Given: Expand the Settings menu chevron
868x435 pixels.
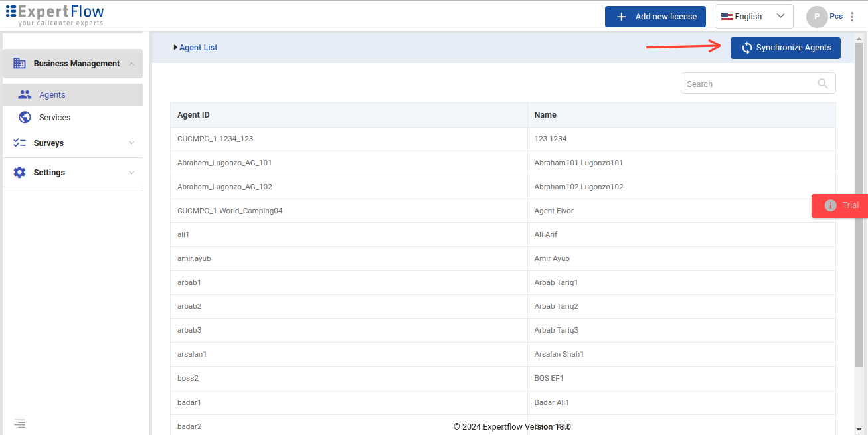Looking at the screenshot, I should (x=131, y=173).
